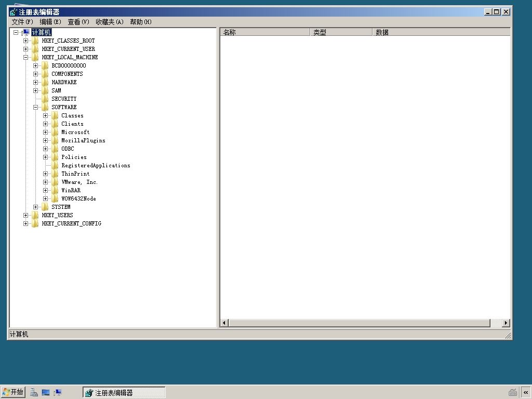This screenshot has height=399, width=532.
Task: Select the MozillaPlugins key label
Action: pyautogui.click(x=83, y=140)
